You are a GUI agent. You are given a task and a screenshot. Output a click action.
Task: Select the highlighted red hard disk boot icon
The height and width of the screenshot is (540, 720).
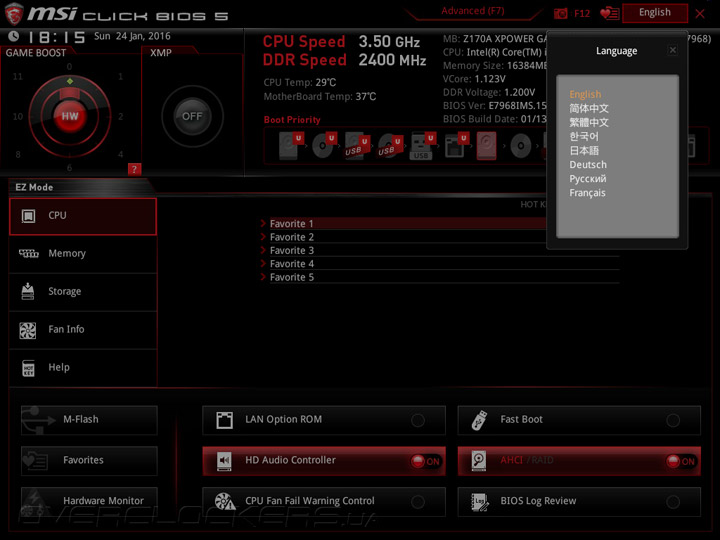coord(486,146)
